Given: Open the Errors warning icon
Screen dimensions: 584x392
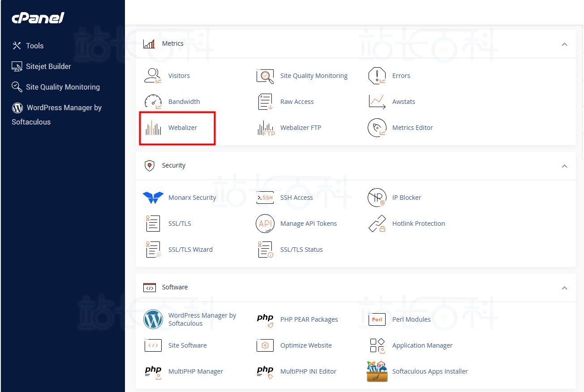Looking at the screenshot, I should pyautogui.click(x=377, y=76).
